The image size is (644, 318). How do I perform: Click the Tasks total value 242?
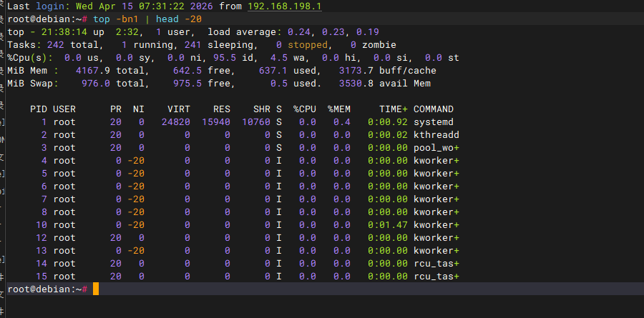(x=55, y=45)
